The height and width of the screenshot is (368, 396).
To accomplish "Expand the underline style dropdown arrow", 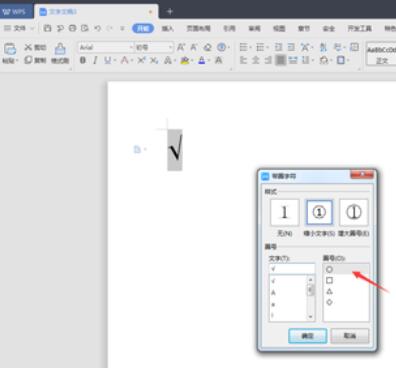I will click(x=115, y=60).
